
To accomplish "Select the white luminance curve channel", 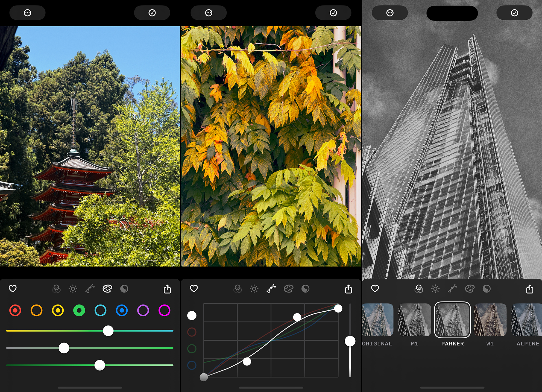I will tap(192, 315).
